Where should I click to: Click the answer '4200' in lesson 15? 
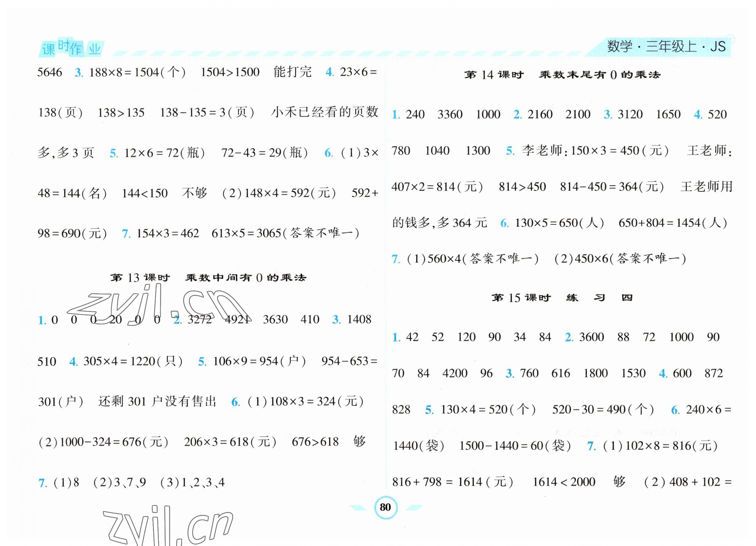tap(455, 373)
